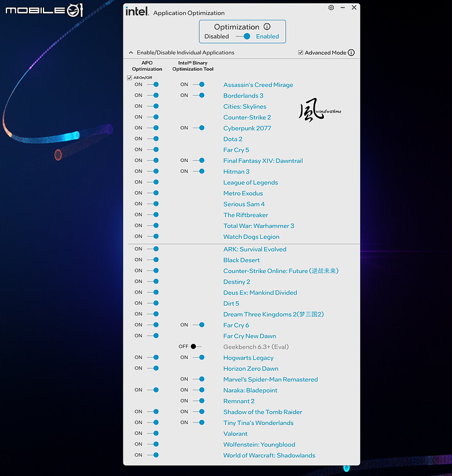Viewport: 452px width, 476px height.
Task: Toggle APO for Shadow of the Tomb Raider
Action: pos(153,412)
